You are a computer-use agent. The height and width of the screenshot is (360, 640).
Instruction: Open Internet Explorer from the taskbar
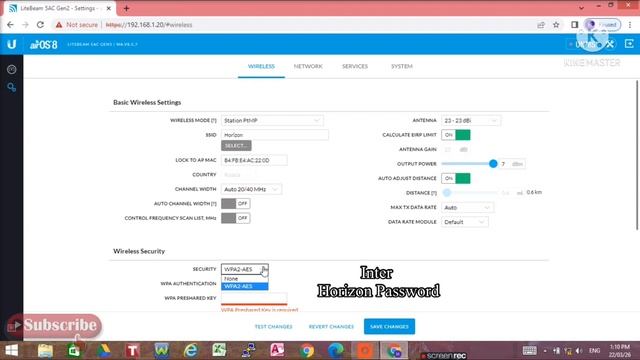point(191,351)
